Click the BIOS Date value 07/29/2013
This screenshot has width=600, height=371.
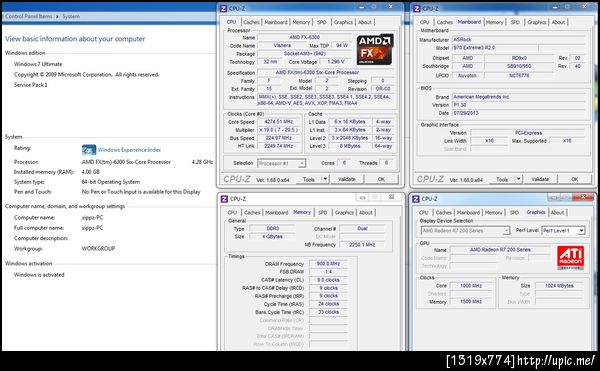tap(519, 113)
